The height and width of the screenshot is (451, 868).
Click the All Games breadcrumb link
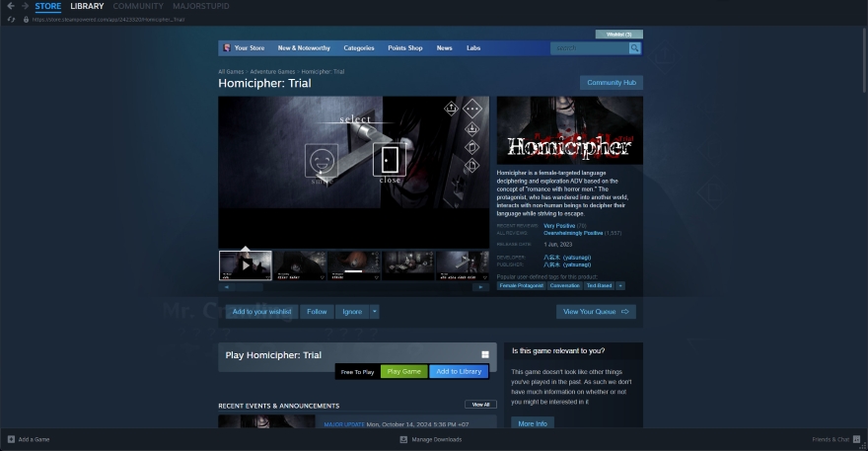231,71
